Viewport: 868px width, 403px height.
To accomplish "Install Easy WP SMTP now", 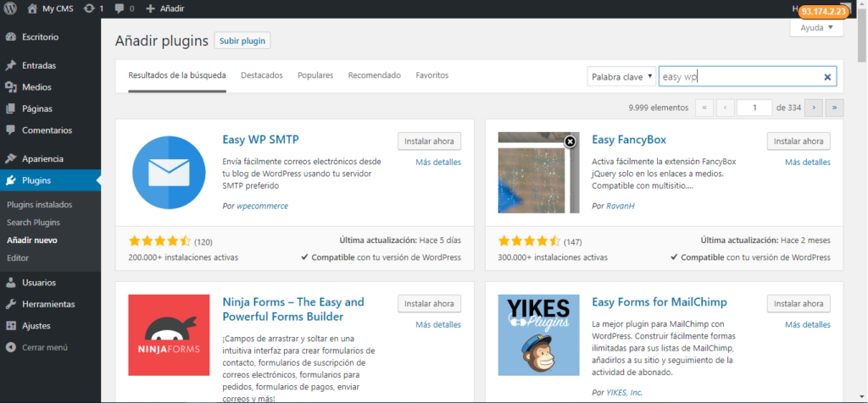I will (x=430, y=141).
